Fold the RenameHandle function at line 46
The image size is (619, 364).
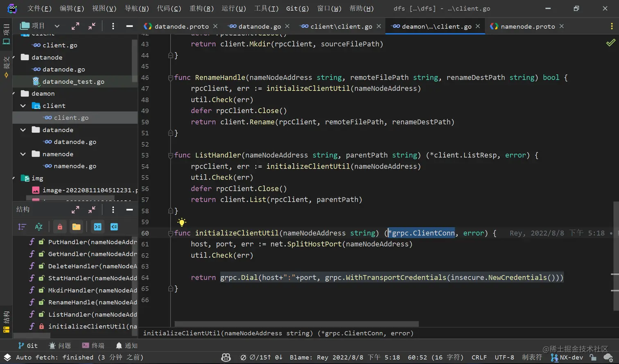170,77
